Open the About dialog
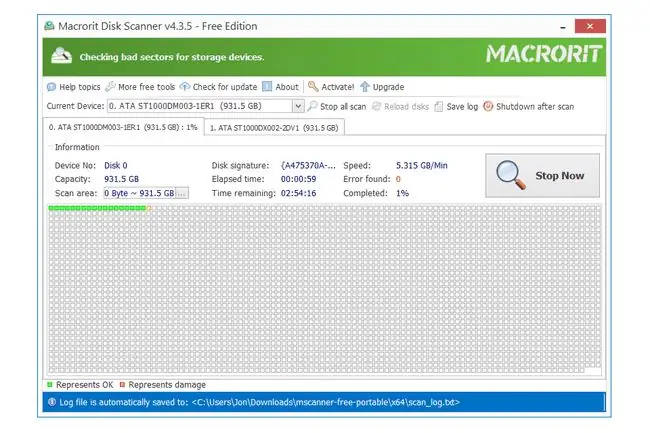This screenshot has height=433, width=650. point(281,87)
